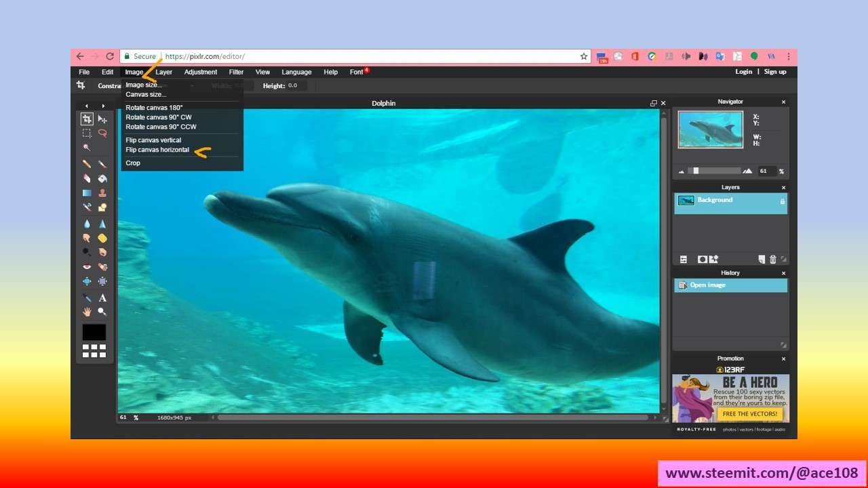Image resolution: width=868 pixels, height=488 pixels.
Task: Select the Magic Wand tool
Action: [87, 147]
